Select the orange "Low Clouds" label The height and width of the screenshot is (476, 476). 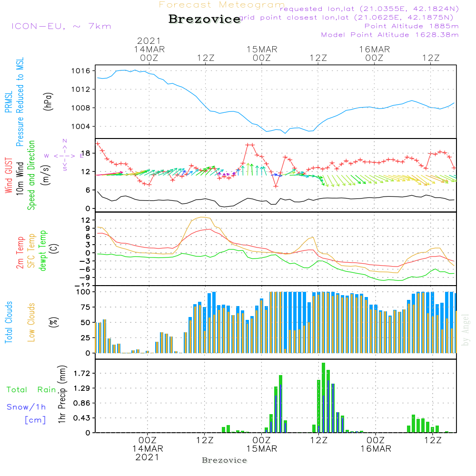[31, 322]
